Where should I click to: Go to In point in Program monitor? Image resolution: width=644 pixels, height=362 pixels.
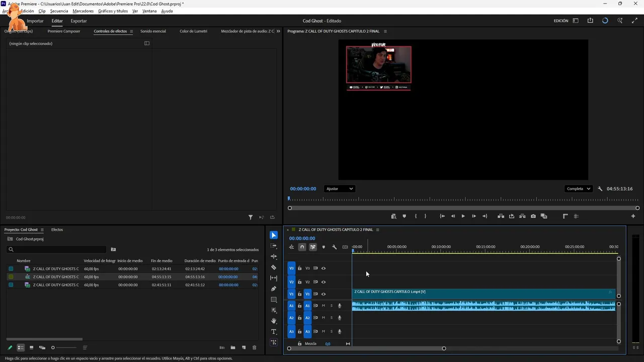(442, 216)
